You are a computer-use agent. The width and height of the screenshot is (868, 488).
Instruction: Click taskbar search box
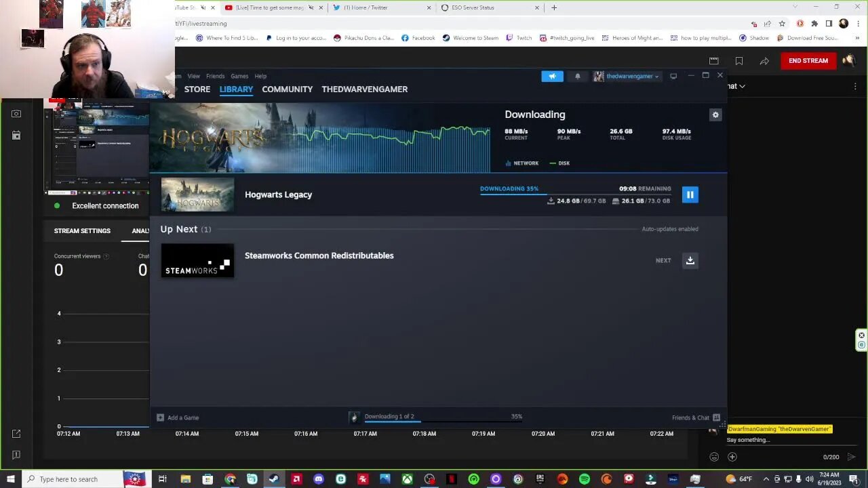click(x=72, y=479)
